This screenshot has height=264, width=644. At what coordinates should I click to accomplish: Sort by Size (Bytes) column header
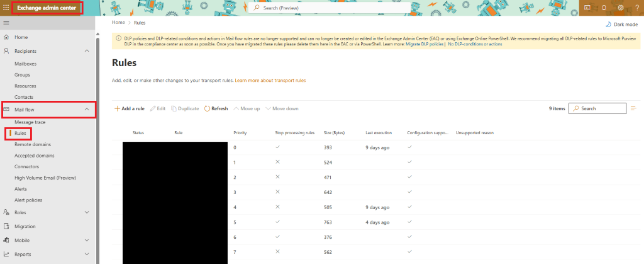pyautogui.click(x=335, y=133)
